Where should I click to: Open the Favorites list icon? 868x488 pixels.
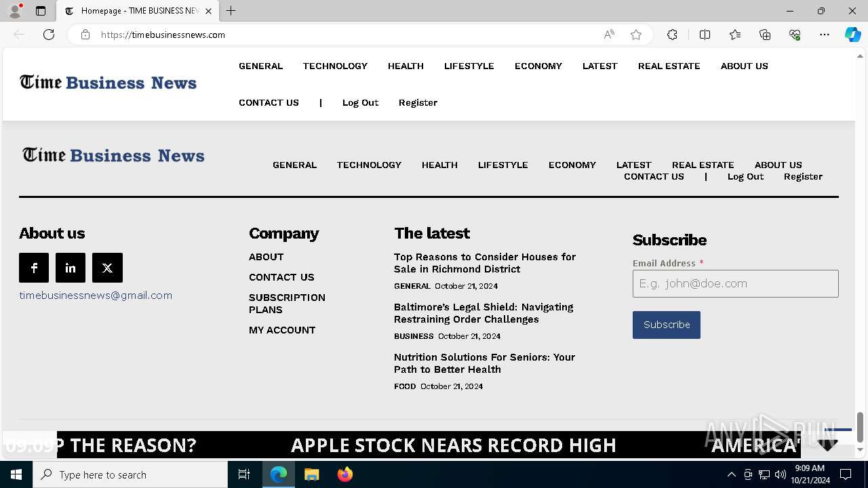click(x=735, y=35)
